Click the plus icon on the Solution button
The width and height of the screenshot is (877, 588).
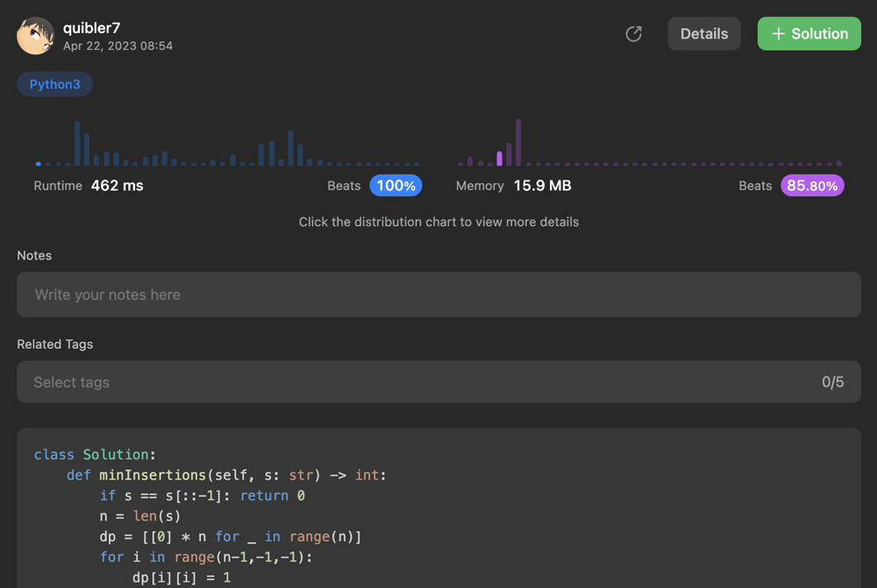tap(778, 34)
